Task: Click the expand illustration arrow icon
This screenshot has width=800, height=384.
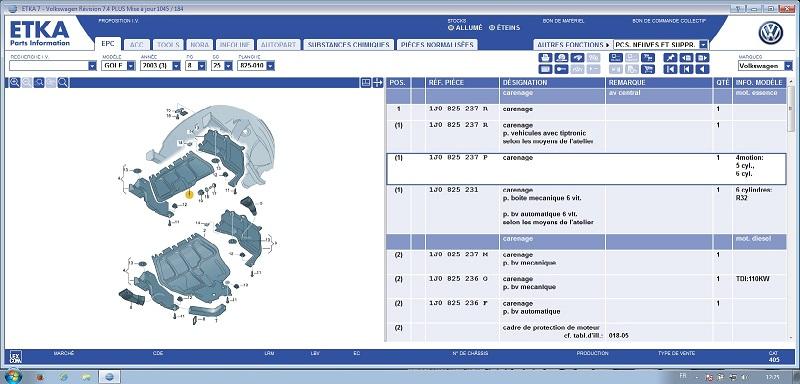Action: tap(378, 83)
